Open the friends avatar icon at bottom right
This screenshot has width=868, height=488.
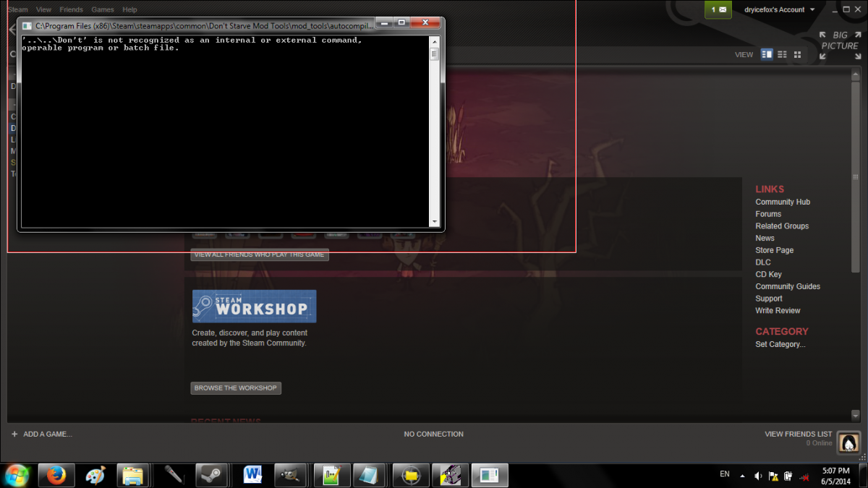tap(848, 442)
